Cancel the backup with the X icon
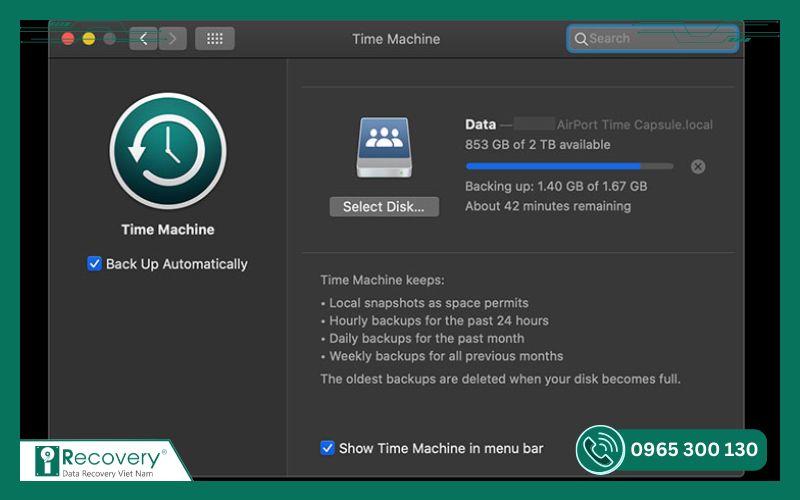The width and height of the screenshot is (800, 500). (698, 166)
